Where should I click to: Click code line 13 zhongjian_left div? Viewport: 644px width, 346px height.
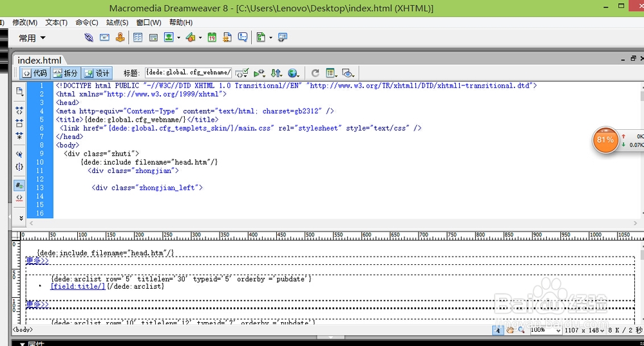click(147, 188)
